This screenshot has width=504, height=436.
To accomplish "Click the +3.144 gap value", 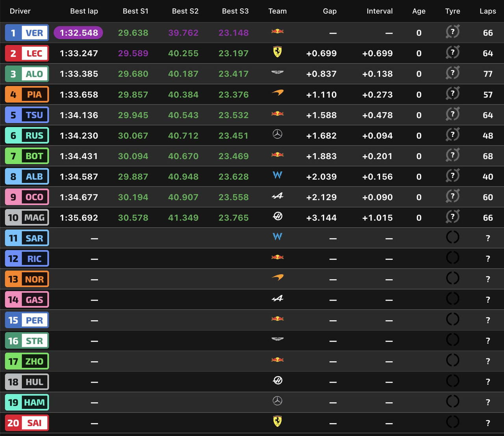I will [x=321, y=218].
